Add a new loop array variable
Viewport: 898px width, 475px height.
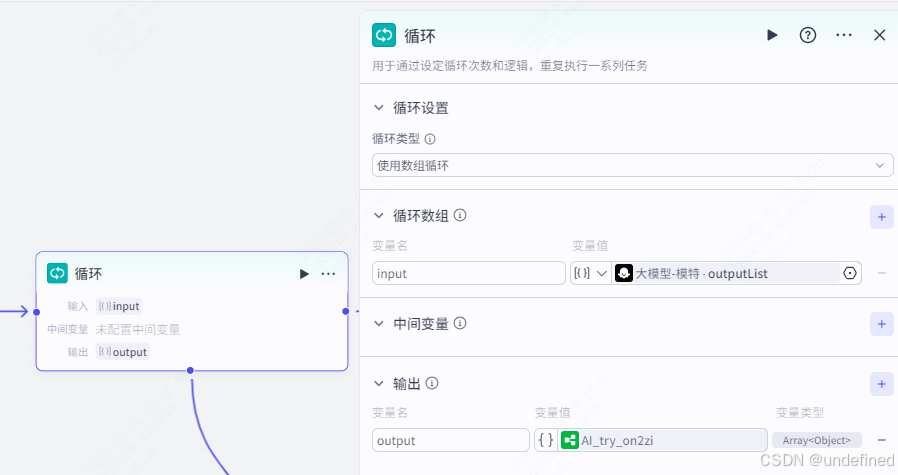(881, 217)
